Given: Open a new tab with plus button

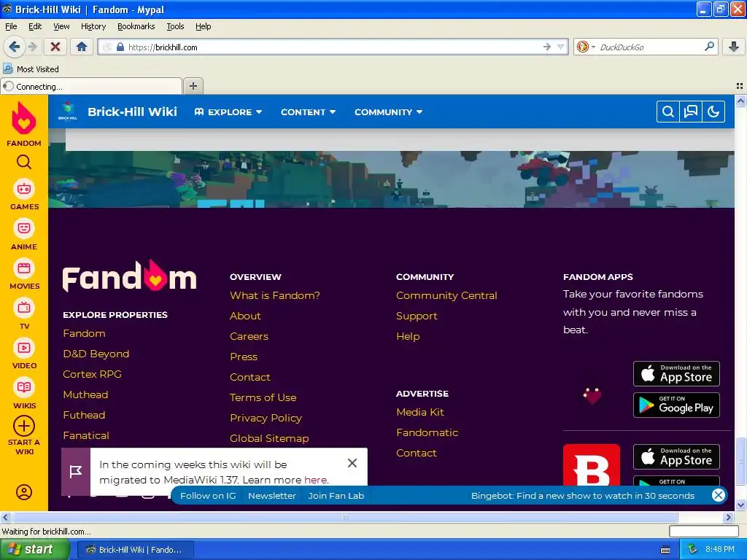Looking at the screenshot, I should pyautogui.click(x=193, y=86).
